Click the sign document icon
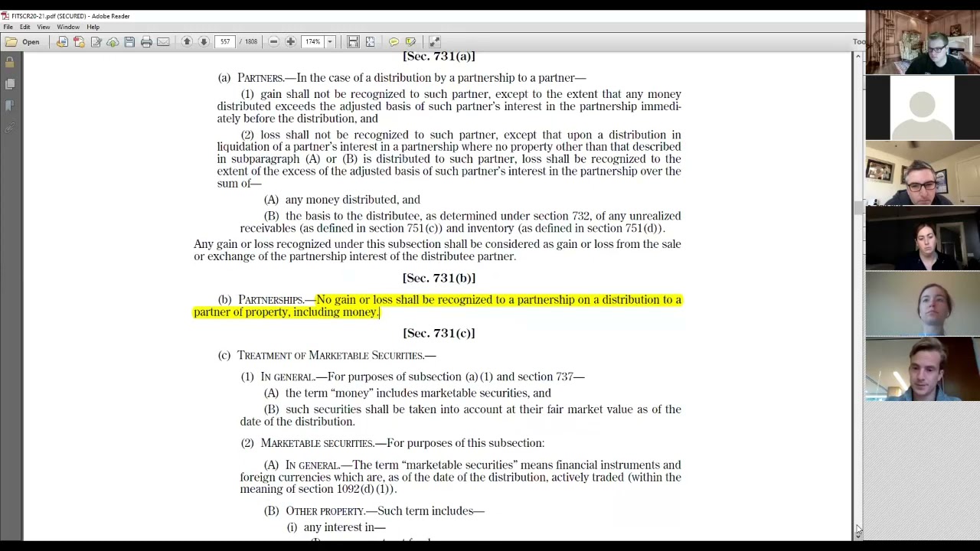 [x=96, y=41]
